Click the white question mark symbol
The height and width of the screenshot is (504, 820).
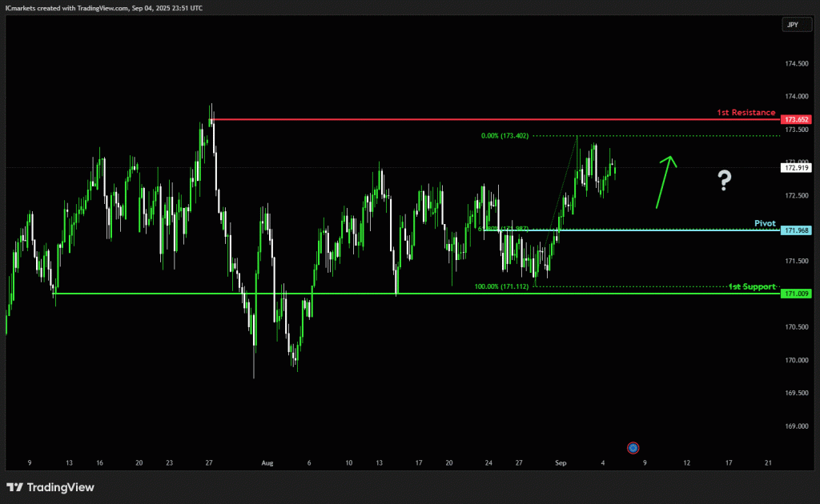click(724, 180)
